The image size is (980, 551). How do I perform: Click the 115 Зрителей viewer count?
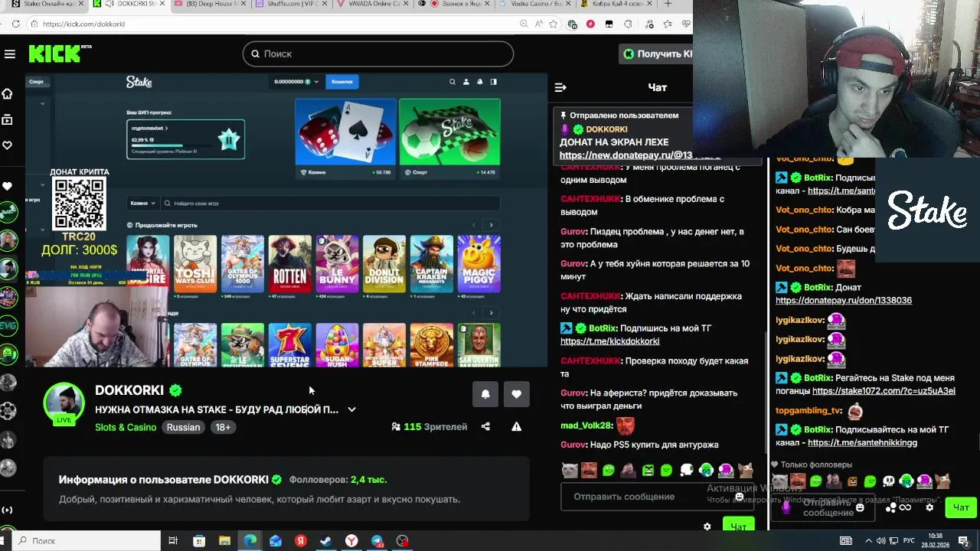pos(429,426)
